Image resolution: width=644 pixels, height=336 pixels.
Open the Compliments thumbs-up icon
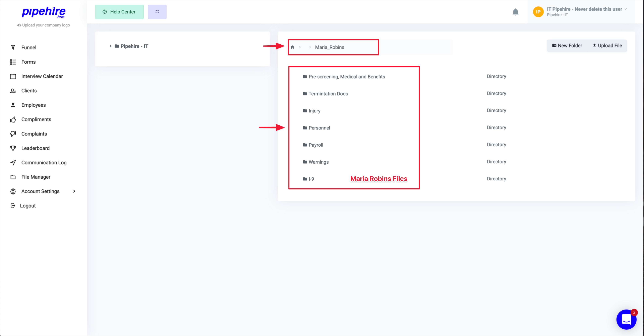coord(13,119)
